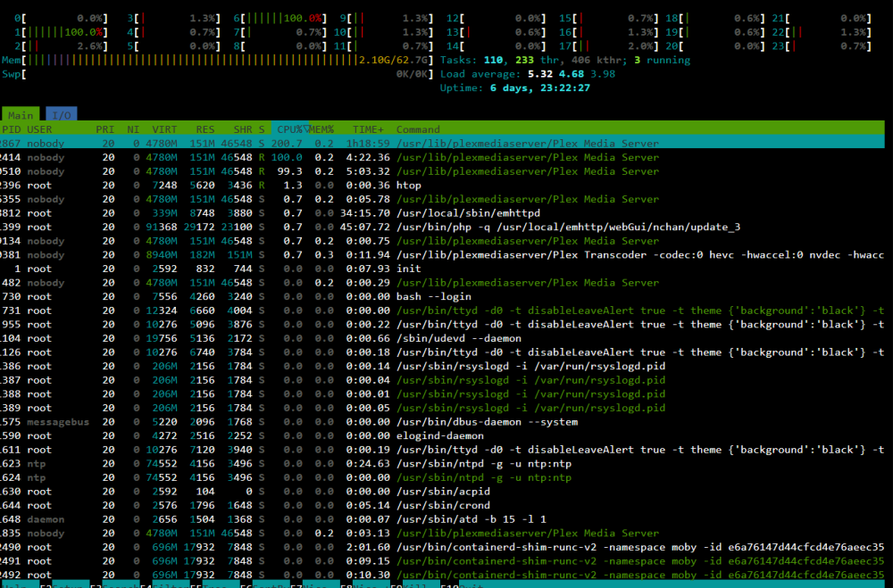Click CPU core 17 meter at 2.0%
Image resolution: width=893 pixels, height=588 pixels.
coord(608,46)
